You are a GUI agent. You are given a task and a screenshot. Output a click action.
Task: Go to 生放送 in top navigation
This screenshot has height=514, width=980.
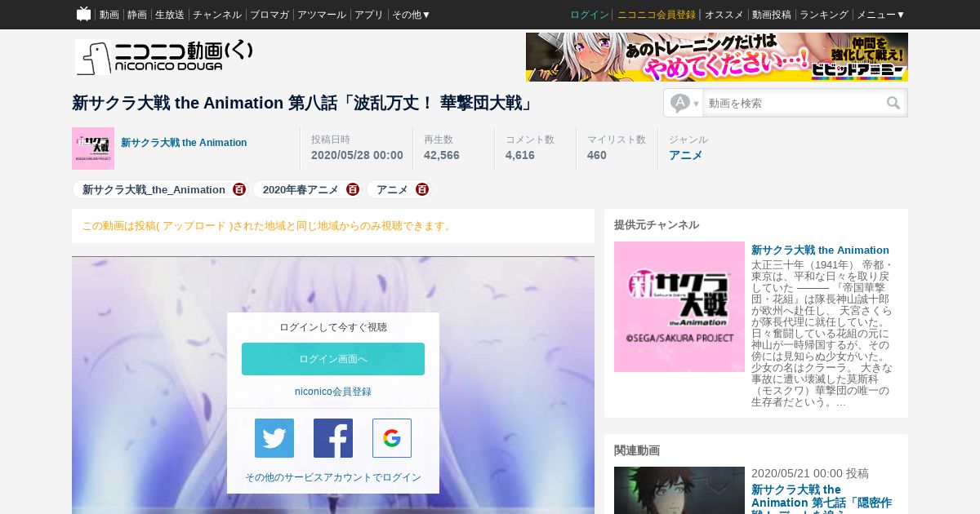(x=170, y=15)
